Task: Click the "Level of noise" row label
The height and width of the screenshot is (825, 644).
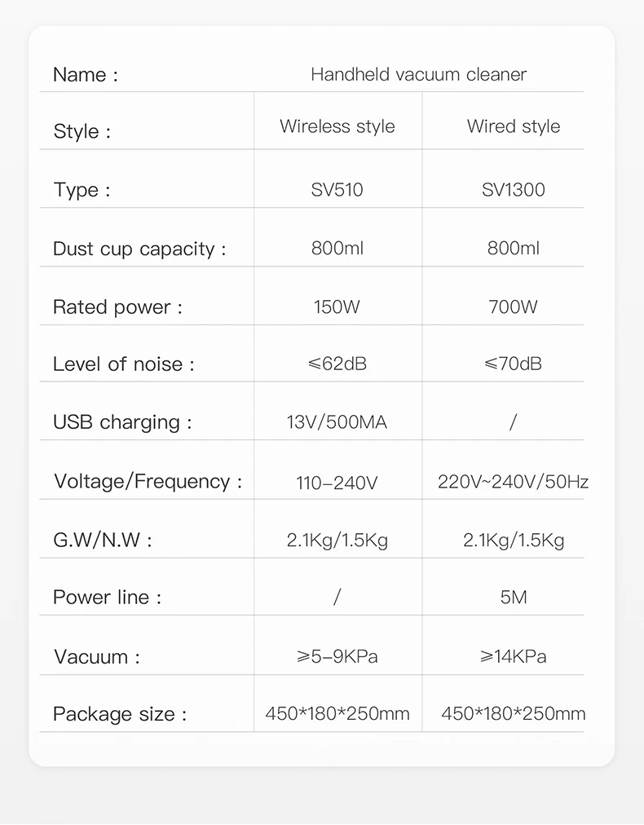Action: tap(124, 364)
